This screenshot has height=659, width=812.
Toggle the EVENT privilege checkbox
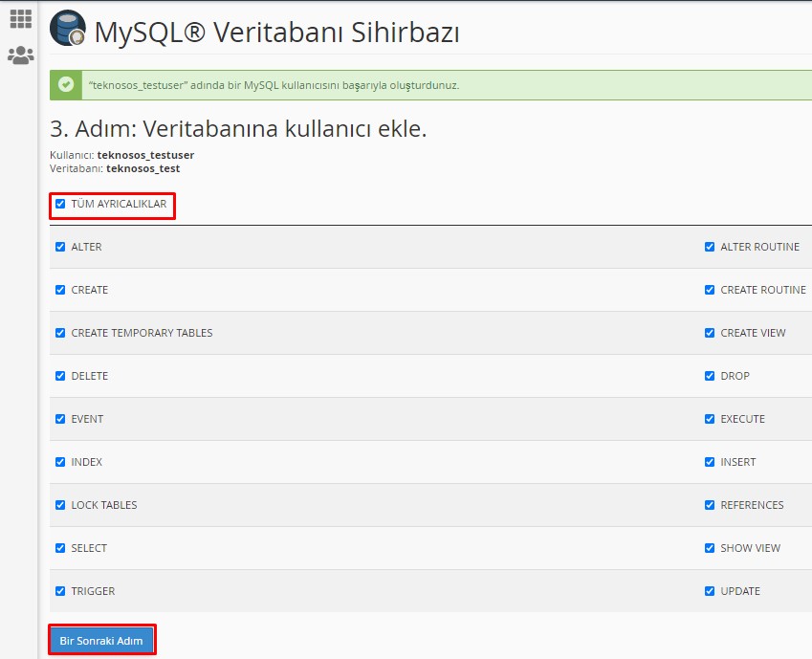[60, 419]
